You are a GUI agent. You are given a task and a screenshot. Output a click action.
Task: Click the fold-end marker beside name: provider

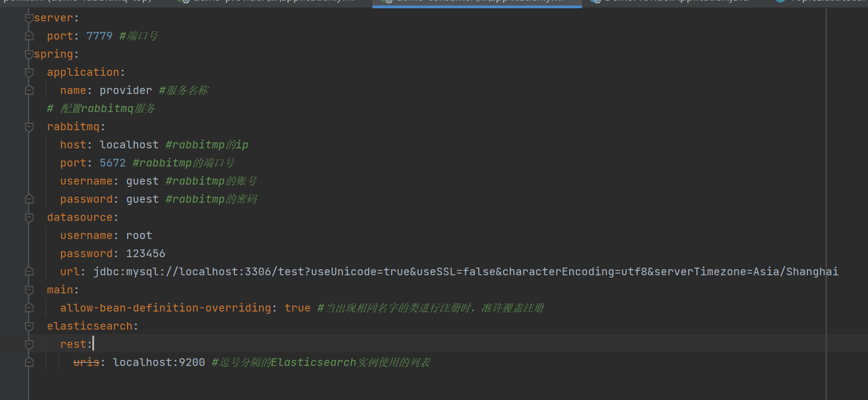29,91
